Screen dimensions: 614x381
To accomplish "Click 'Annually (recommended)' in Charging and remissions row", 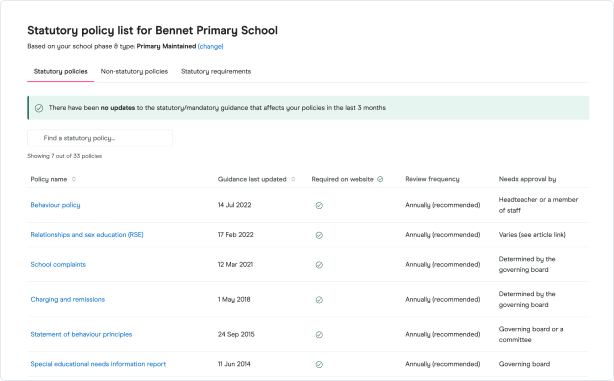I will pos(442,300).
